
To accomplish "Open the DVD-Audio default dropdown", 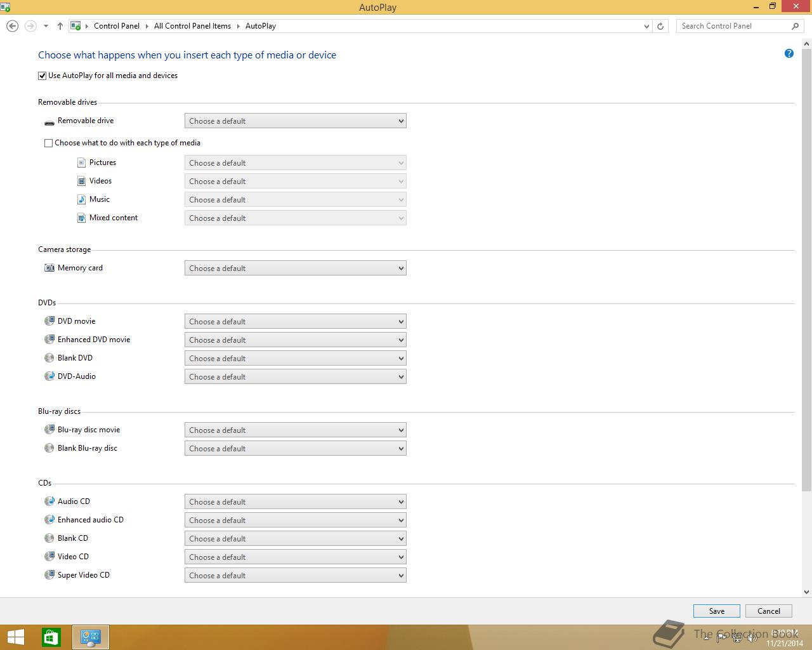I will click(x=296, y=377).
